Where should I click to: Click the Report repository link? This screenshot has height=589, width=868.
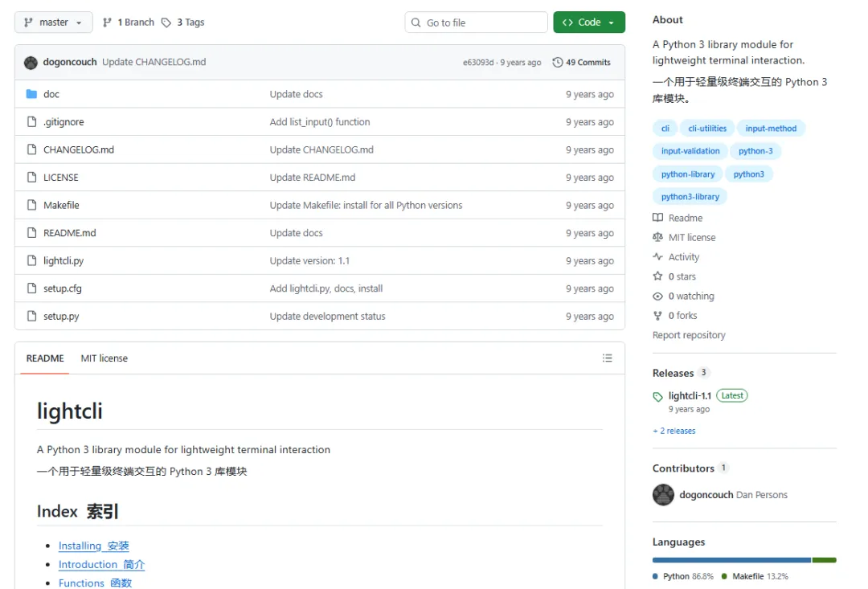(689, 335)
